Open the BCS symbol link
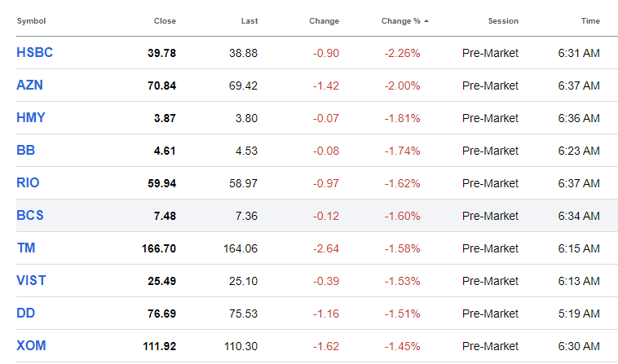Viewport: 618px width, 364px height. (30, 215)
